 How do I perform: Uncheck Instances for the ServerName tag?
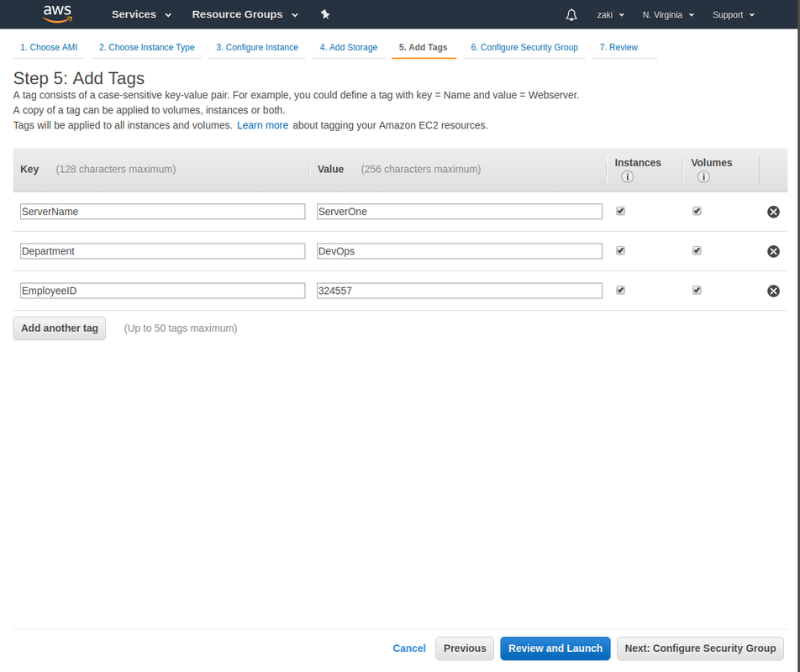tap(620, 211)
